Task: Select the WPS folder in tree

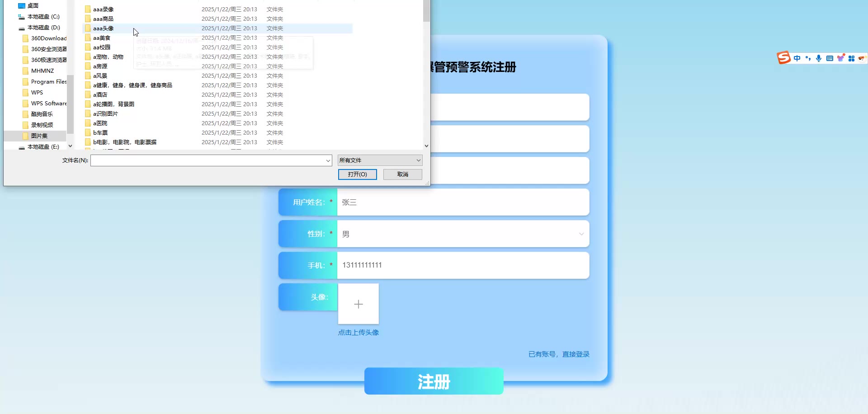Action: [33, 93]
